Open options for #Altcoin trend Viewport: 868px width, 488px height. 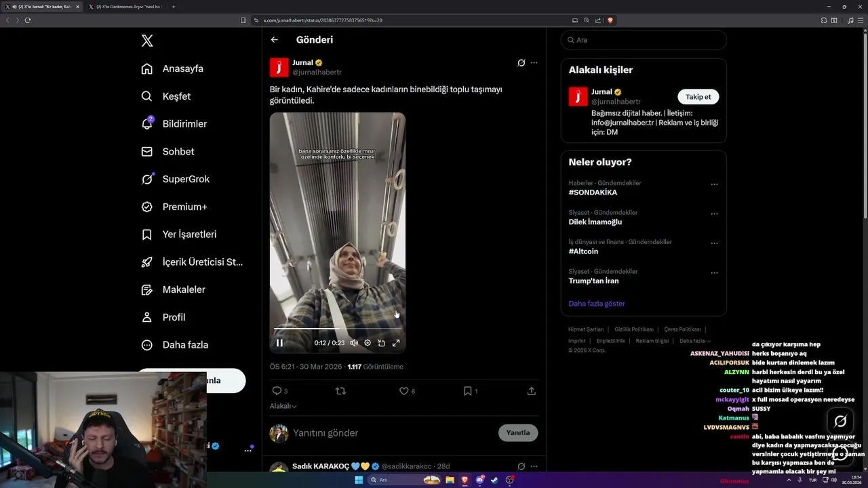[x=714, y=243]
